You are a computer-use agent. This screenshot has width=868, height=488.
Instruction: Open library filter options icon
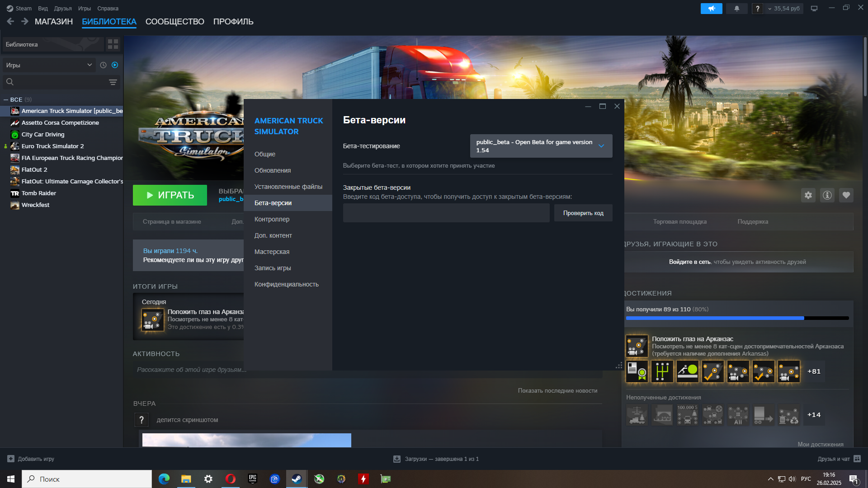tap(113, 82)
